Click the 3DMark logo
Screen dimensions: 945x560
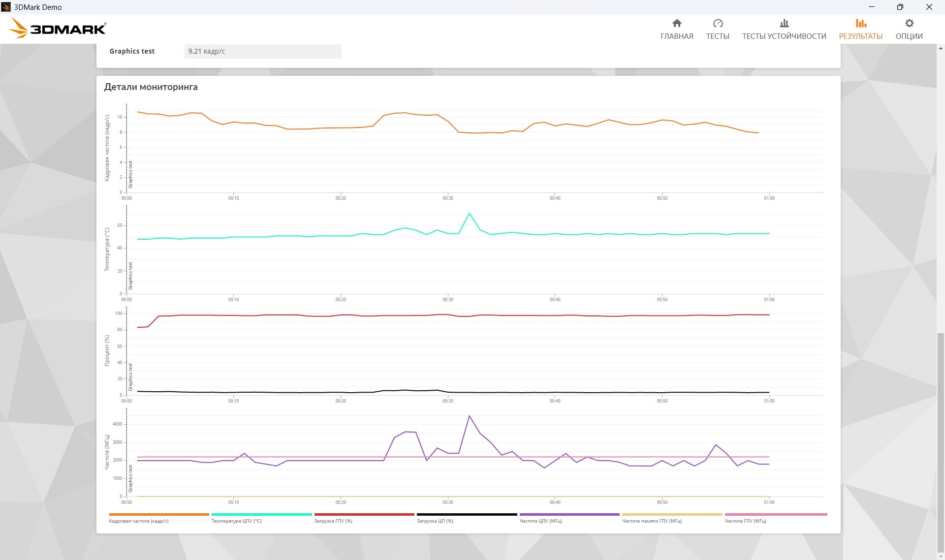coord(58,28)
